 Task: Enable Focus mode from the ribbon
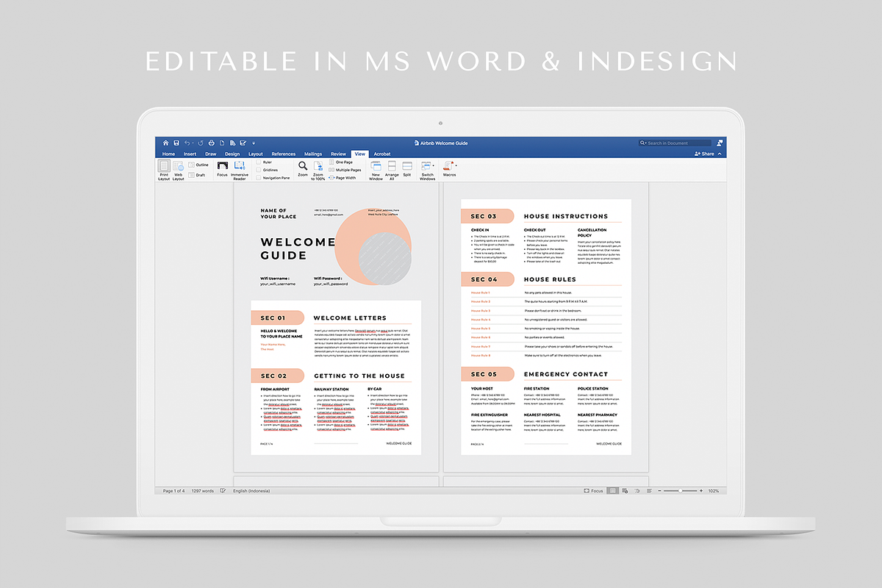point(222,170)
